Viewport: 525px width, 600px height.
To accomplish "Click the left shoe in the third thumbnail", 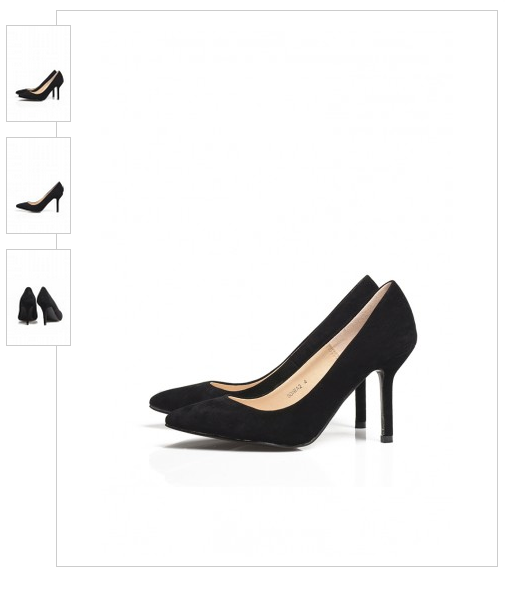I will [28, 305].
